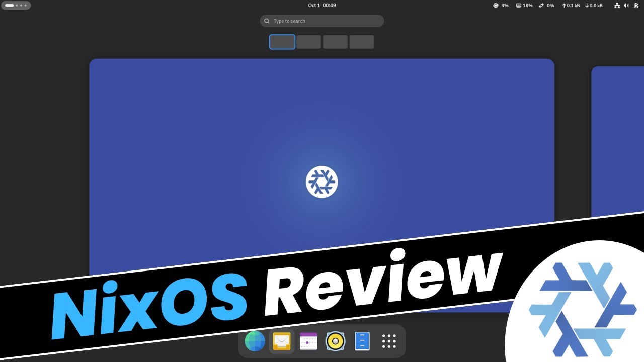This screenshot has height=362, width=644.
Task: Open the Files cabinet icon in dock
Action: (362, 341)
